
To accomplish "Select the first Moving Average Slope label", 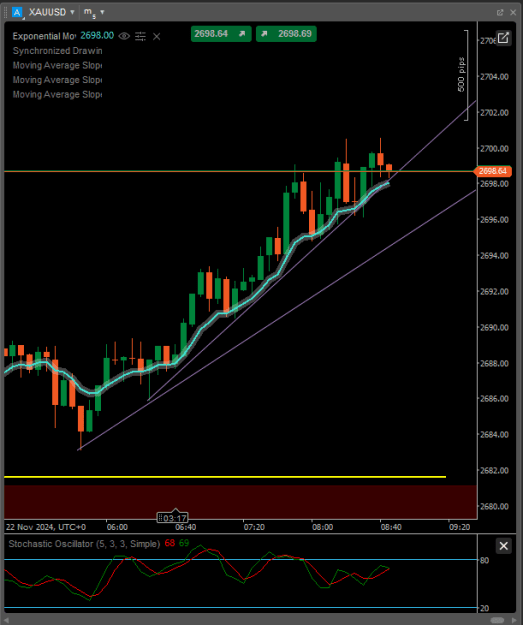I will point(57,65).
